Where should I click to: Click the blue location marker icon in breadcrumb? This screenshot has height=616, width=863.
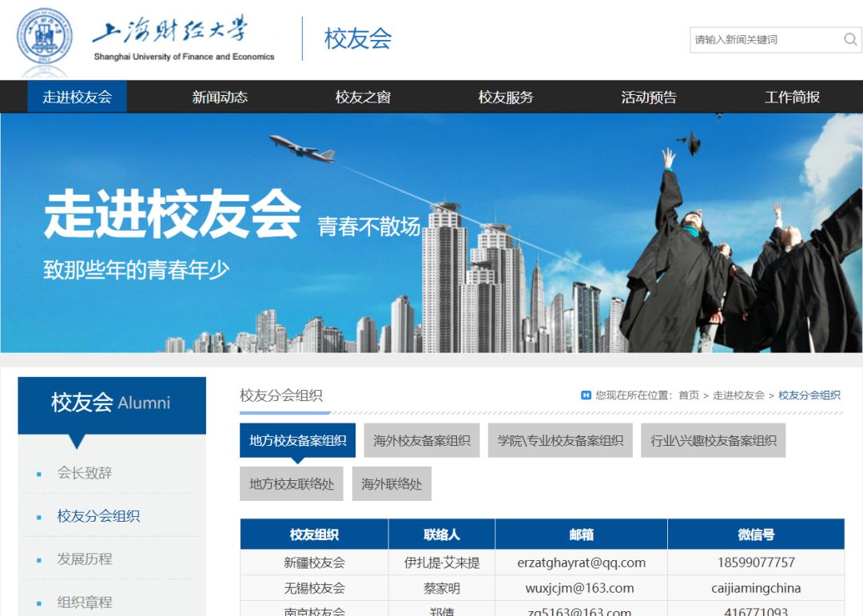[x=586, y=395]
